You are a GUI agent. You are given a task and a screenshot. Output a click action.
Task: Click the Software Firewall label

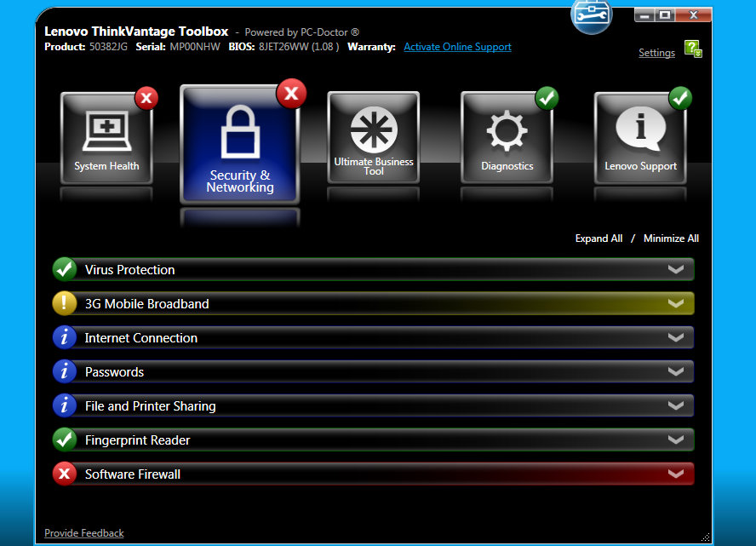pyautogui.click(x=133, y=474)
